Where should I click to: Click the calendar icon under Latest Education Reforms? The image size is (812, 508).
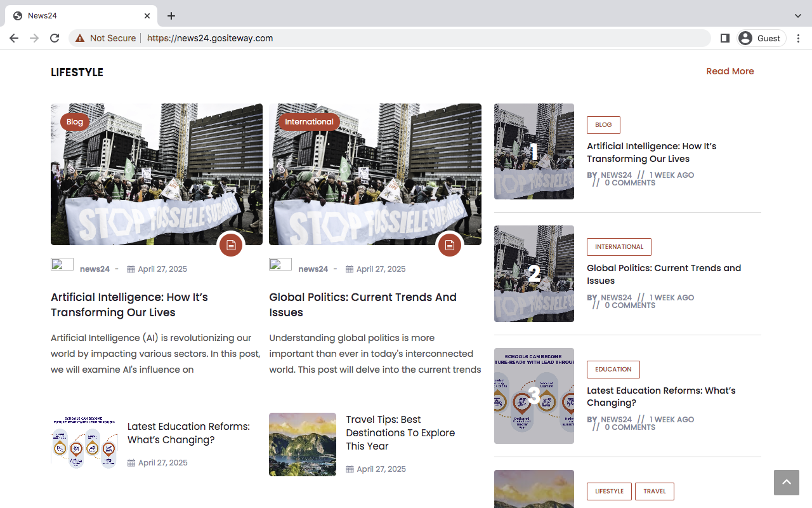(131, 463)
